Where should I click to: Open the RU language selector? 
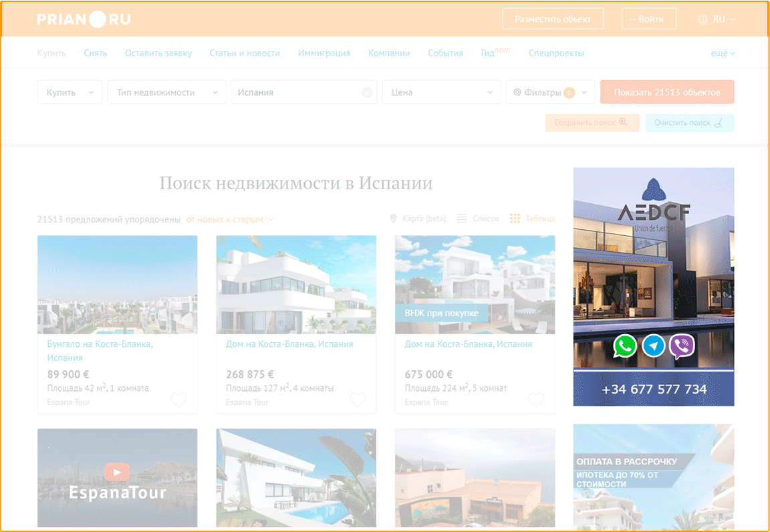point(717,19)
